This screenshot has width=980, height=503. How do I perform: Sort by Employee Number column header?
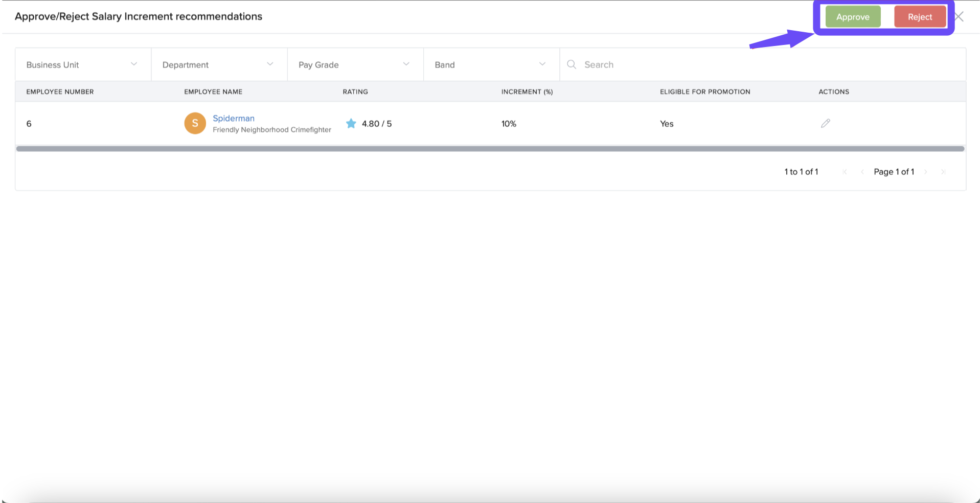tap(60, 92)
